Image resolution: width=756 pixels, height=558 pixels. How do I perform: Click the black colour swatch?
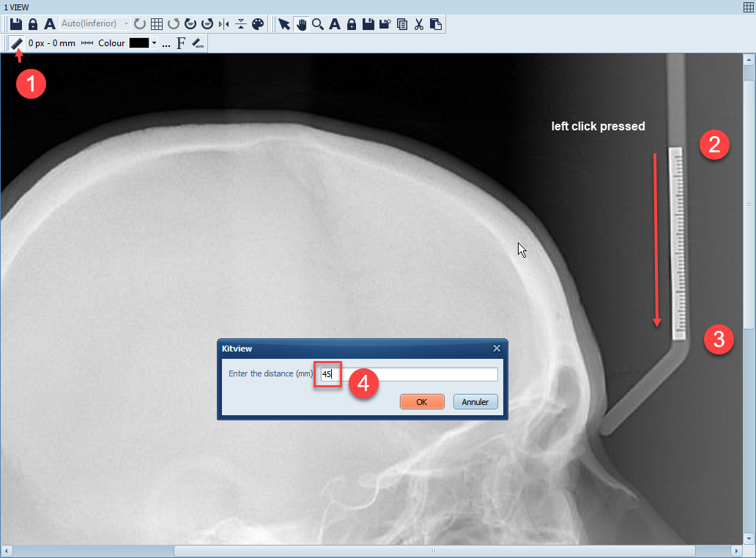139,43
